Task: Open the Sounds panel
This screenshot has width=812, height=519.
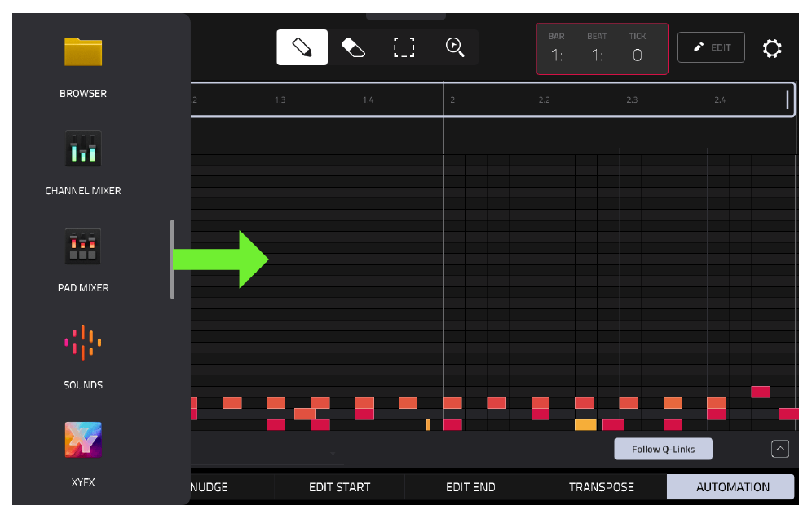Action: coord(83,343)
